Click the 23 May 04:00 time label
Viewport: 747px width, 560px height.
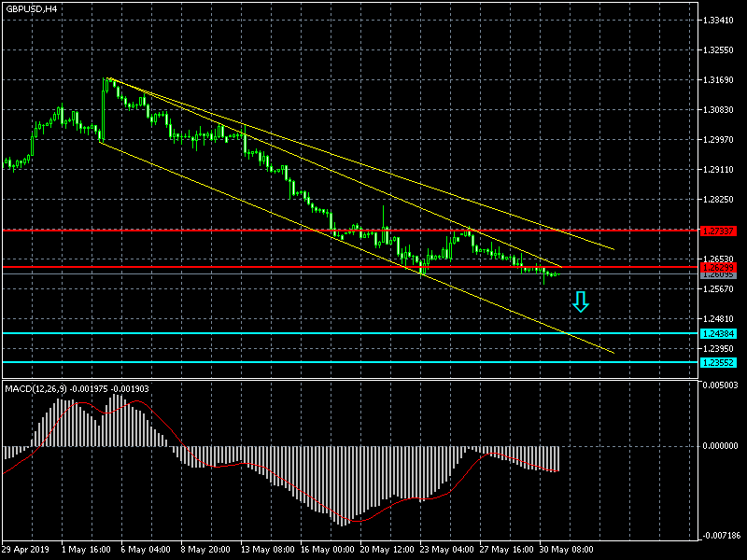pos(446,550)
